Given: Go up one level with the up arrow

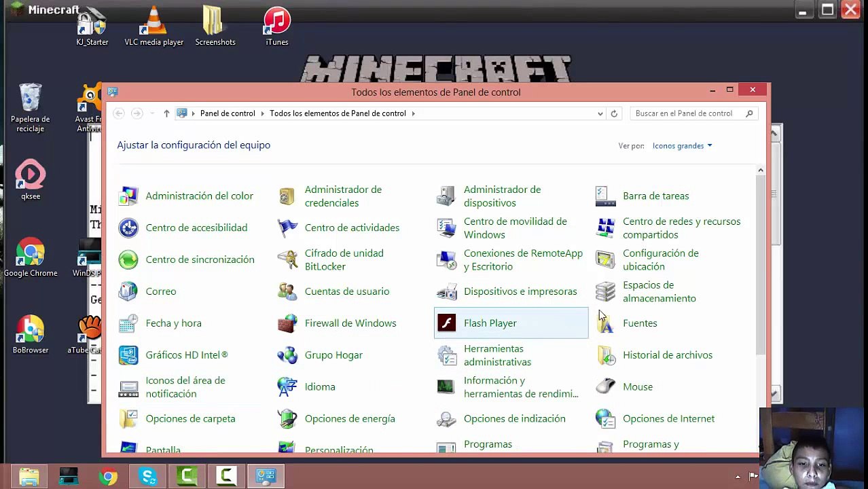Looking at the screenshot, I should 166,113.
